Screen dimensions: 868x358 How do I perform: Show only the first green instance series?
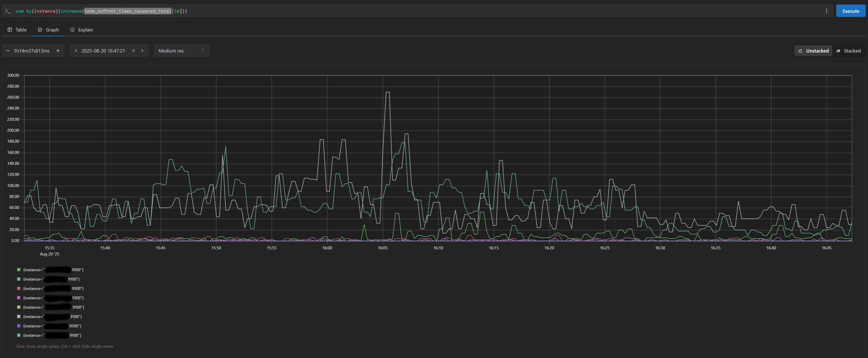tap(51, 270)
